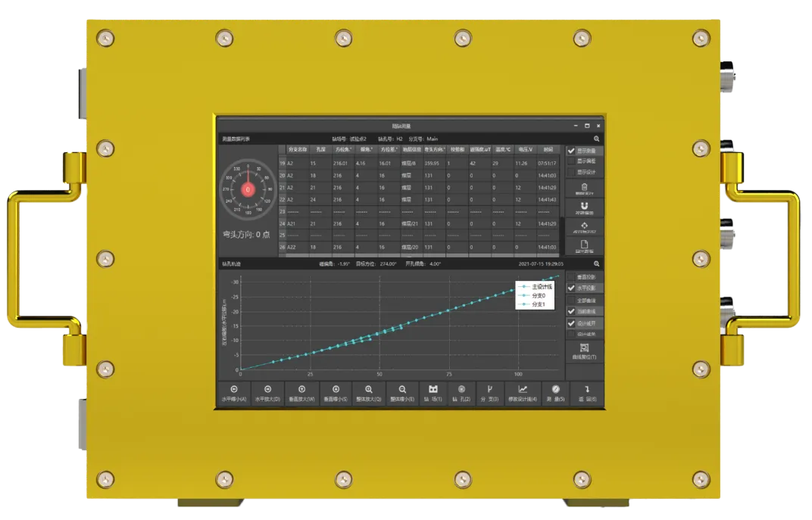The width and height of the screenshot is (812, 520).
Task: Toggle the second checkbox under 显示测量
Action: coord(571,161)
